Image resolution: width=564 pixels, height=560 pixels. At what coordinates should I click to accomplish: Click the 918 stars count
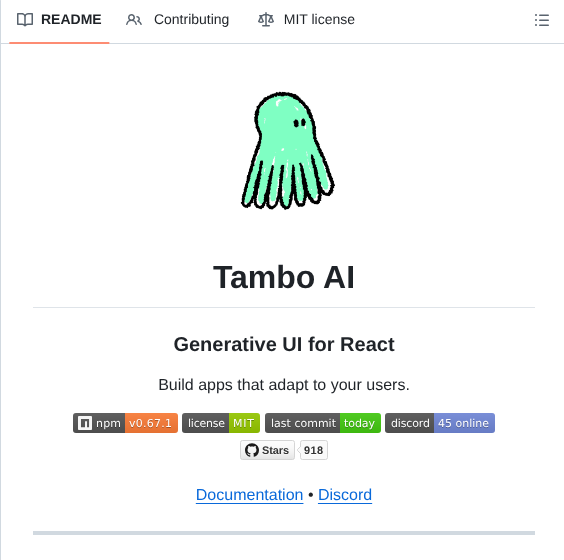click(x=313, y=450)
